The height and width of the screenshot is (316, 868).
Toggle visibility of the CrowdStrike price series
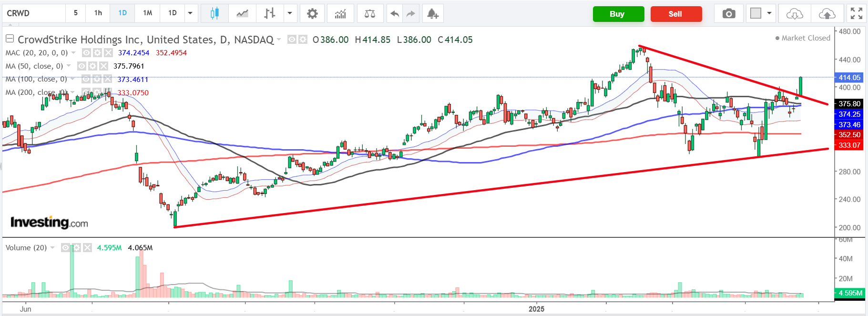coord(292,40)
